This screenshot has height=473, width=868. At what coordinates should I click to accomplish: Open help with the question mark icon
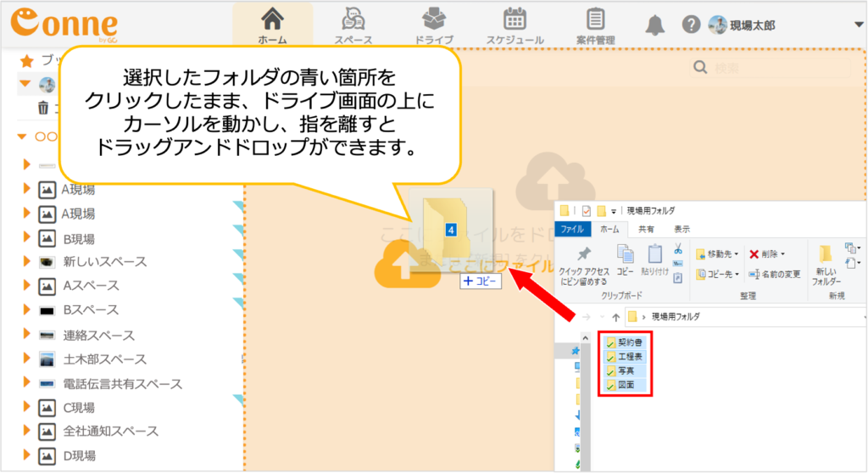tap(692, 25)
